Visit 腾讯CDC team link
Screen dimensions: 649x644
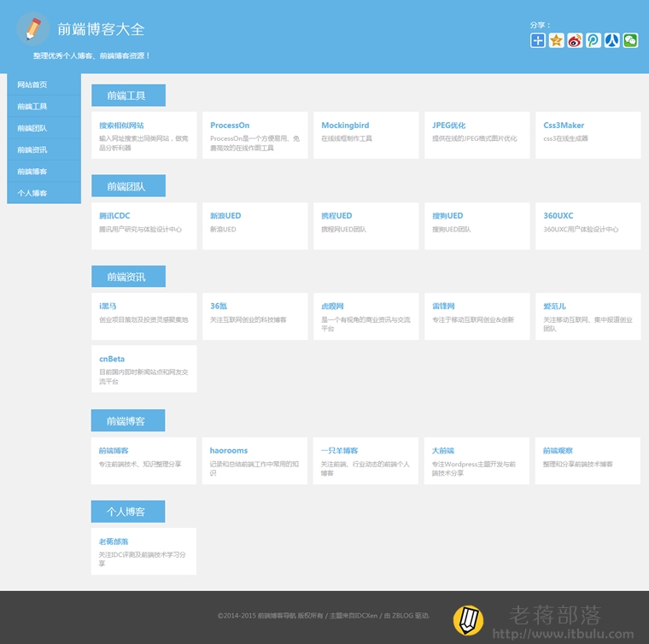click(x=114, y=215)
